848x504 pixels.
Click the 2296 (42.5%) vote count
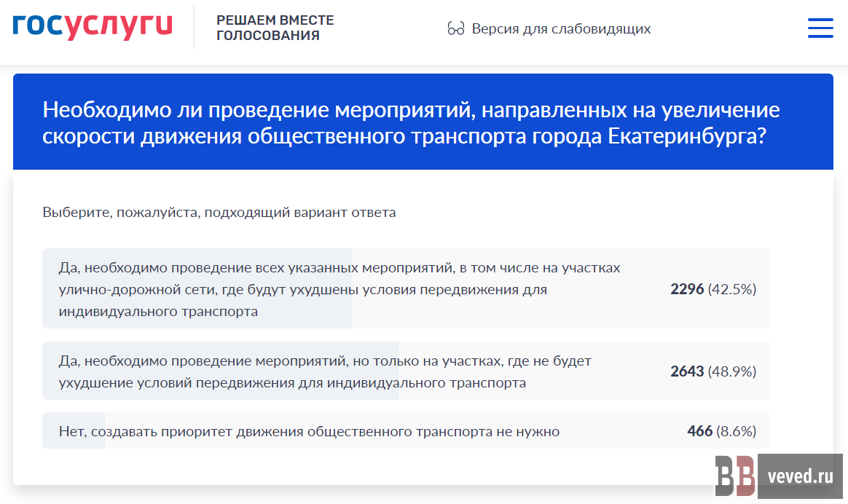pos(713,289)
